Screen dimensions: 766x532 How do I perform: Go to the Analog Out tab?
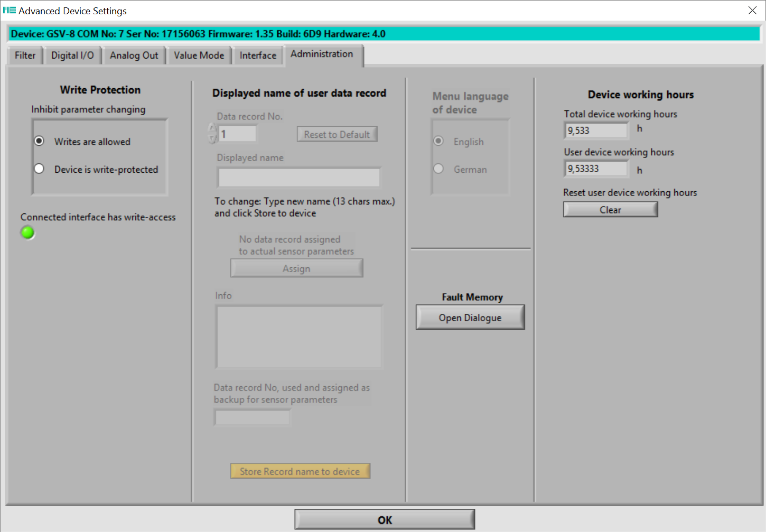click(x=134, y=55)
